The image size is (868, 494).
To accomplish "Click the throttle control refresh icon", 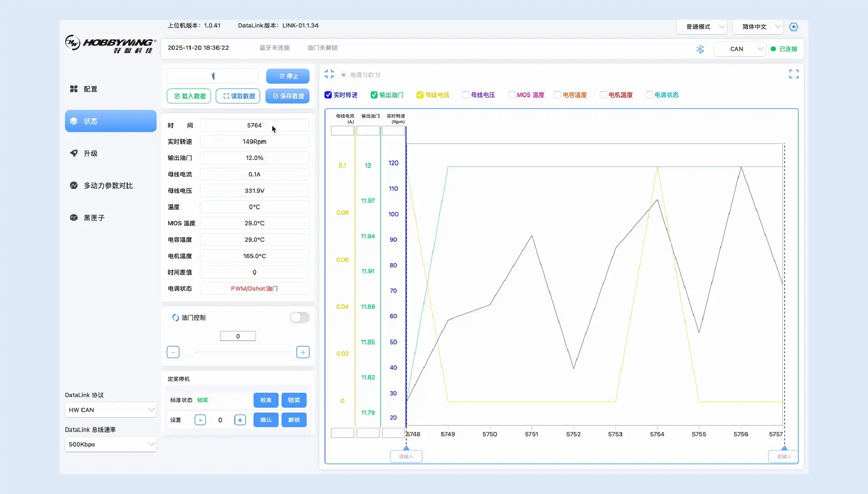I will (x=175, y=317).
